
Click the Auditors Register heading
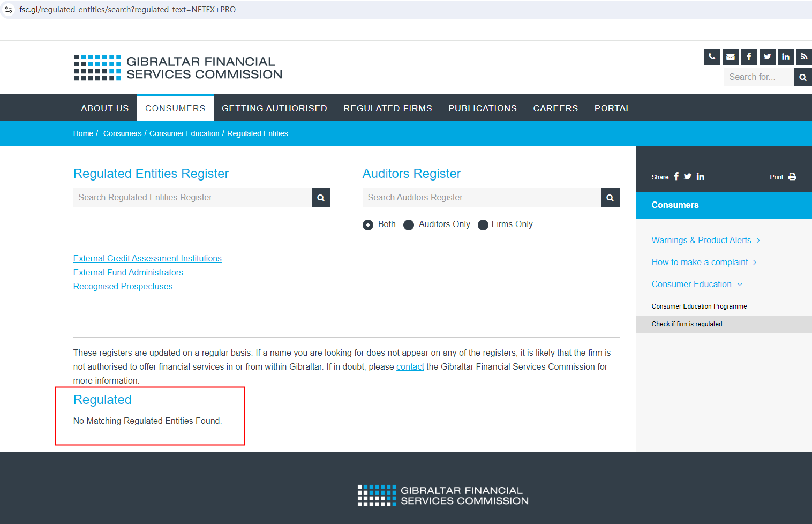(411, 174)
